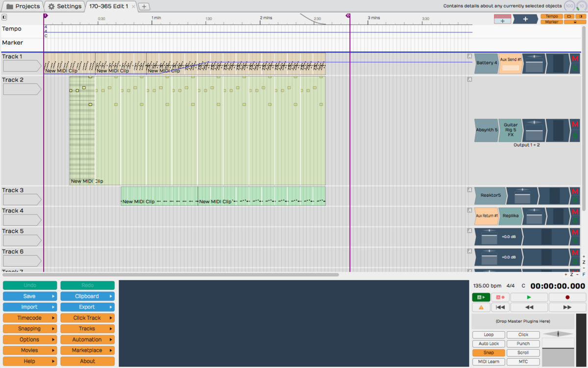Open the Battery 4 plugin on Track 1
This screenshot has width=588, height=368.
tap(486, 63)
